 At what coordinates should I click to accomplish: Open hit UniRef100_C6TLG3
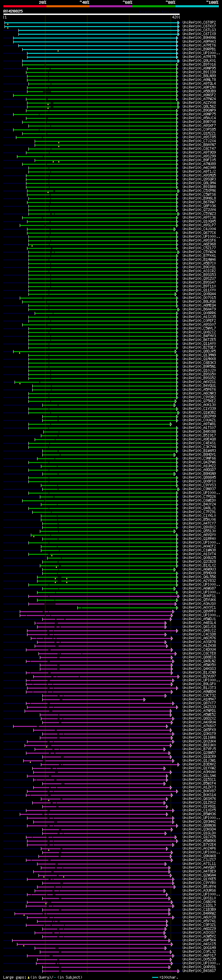199,30
